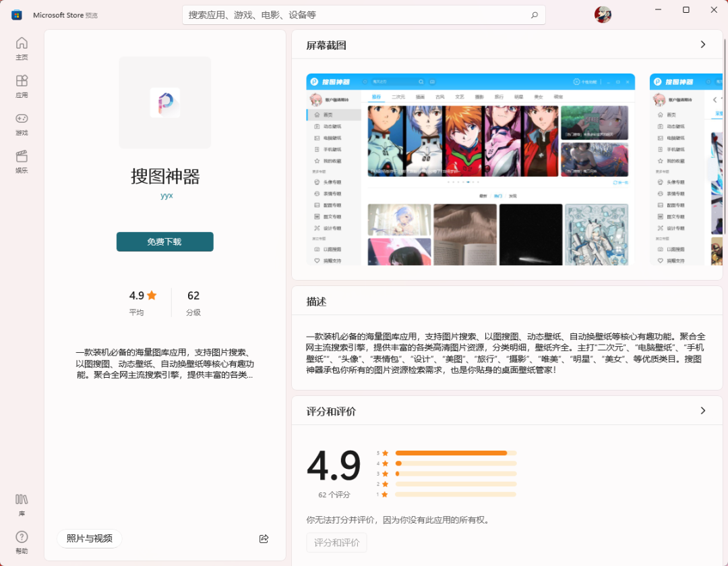Open the Apps (应用) sidebar section

(22, 86)
